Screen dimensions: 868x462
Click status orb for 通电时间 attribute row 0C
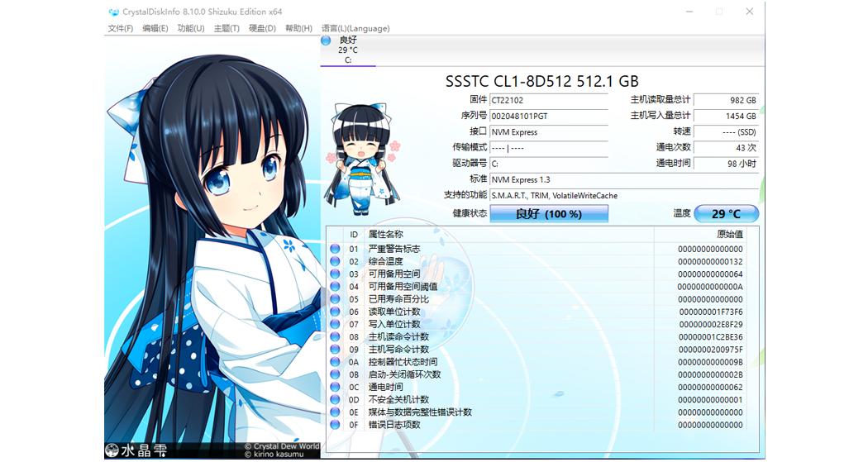click(335, 388)
